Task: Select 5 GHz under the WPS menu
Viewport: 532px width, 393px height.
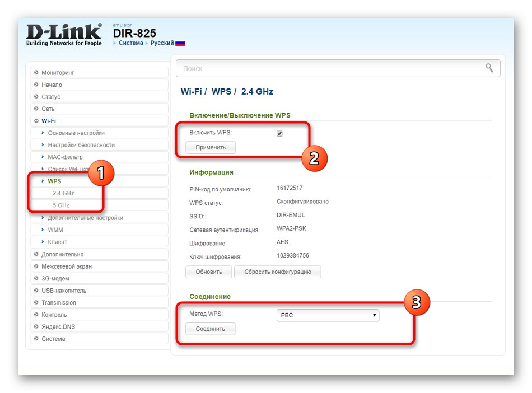Action: [x=61, y=205]
